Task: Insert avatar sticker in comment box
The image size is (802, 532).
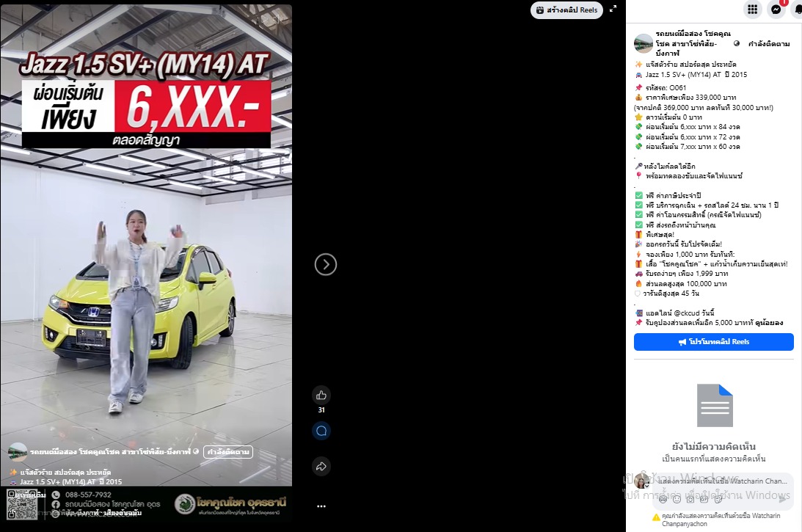Action: [663, 499]
